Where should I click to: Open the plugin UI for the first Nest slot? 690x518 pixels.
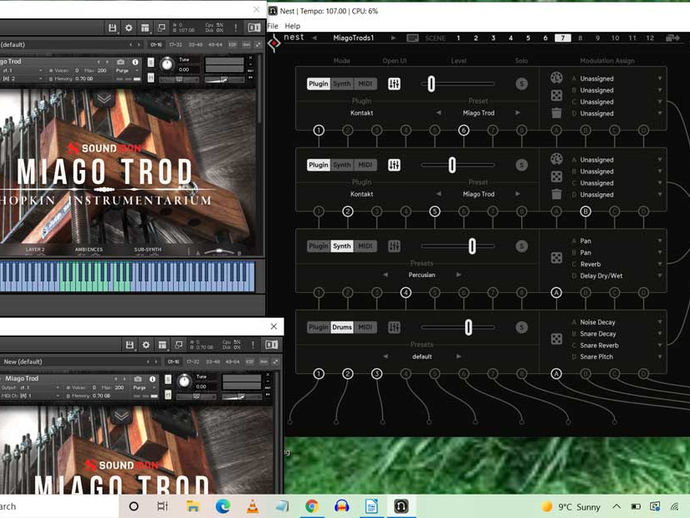(394, 84)
